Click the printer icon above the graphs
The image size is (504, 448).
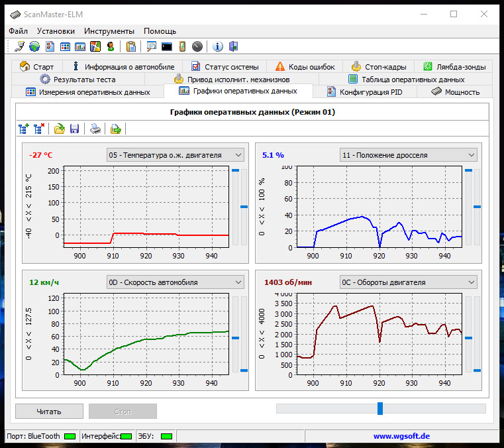(95, 129)
